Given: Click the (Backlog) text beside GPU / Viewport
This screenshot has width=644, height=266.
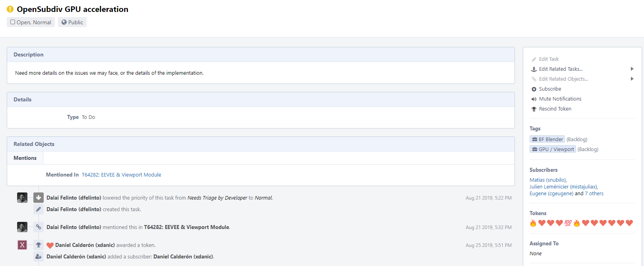Looking at the screenshot, I should (588, 150).
